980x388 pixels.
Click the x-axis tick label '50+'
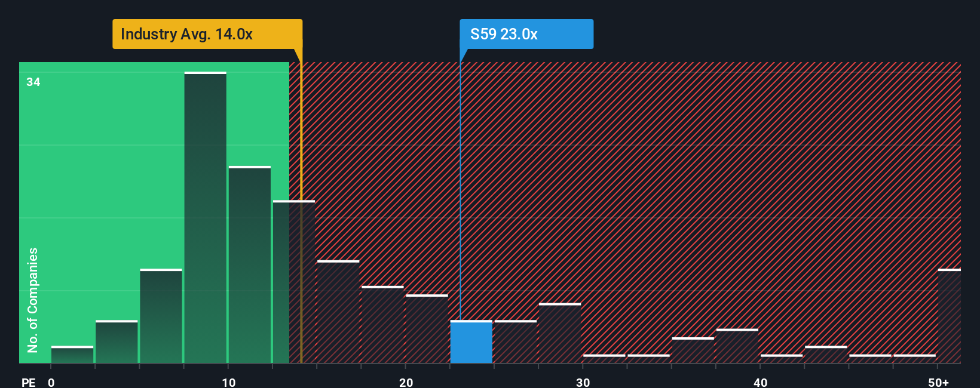939,383
